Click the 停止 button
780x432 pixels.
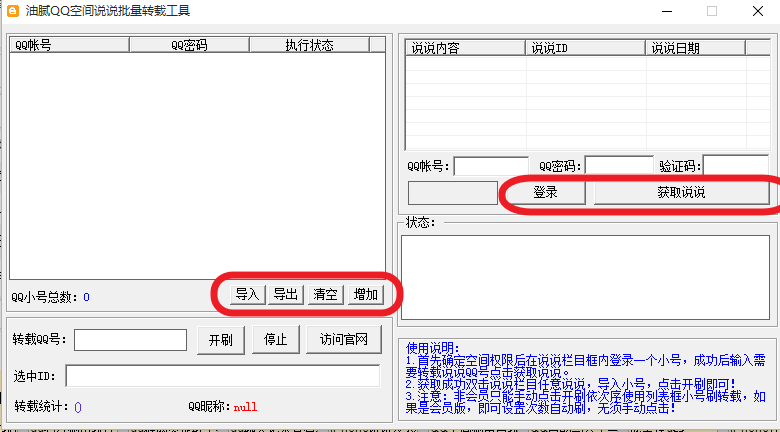coord(276,340)
